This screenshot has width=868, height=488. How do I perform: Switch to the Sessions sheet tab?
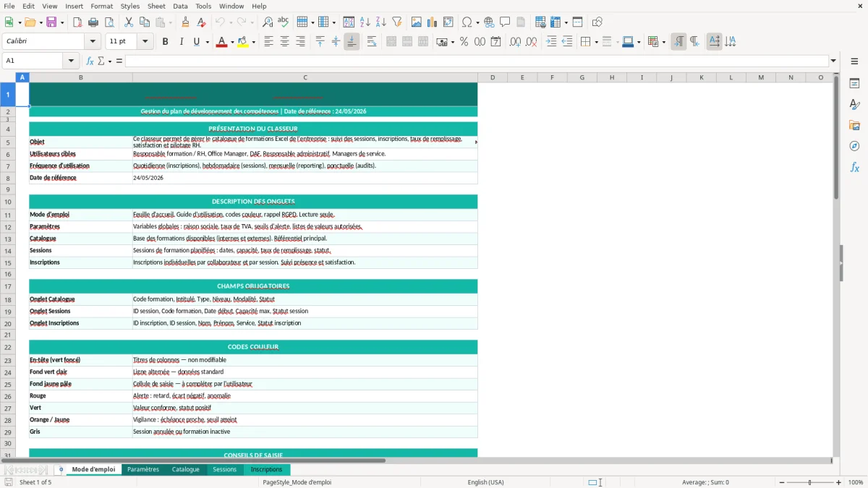[224, 469]
